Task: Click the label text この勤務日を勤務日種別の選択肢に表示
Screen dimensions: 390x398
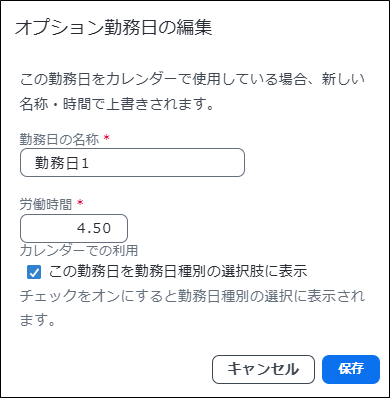Action: pyautogui.click(x=178, y=272)
